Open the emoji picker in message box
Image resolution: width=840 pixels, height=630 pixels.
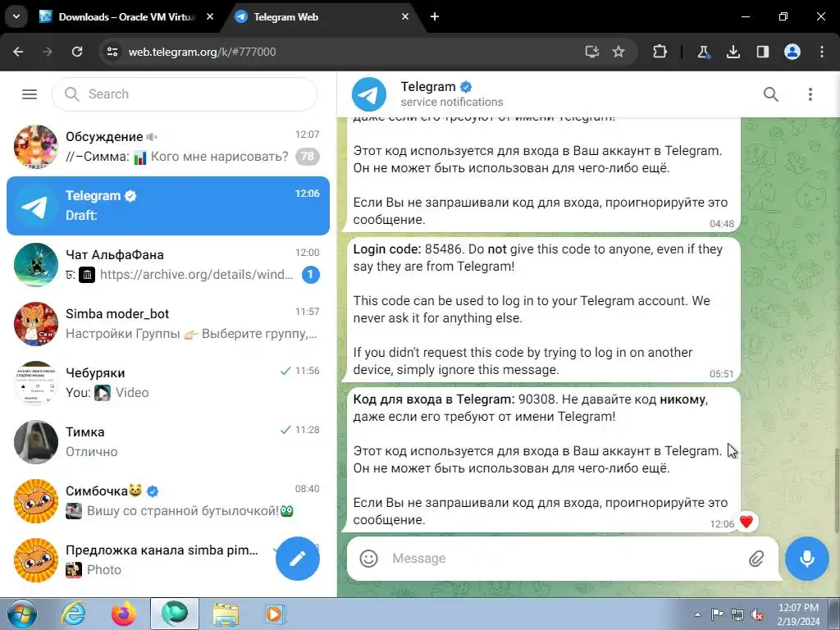368,558
